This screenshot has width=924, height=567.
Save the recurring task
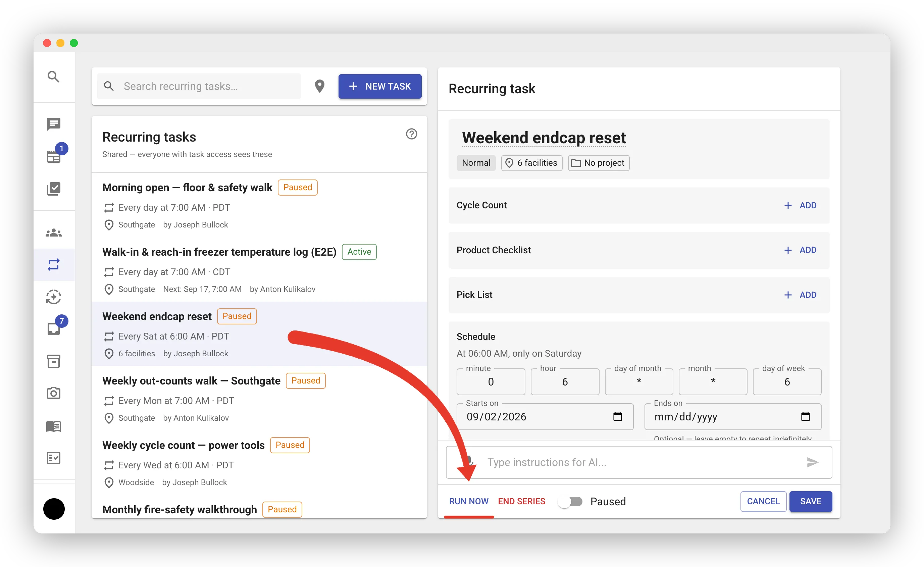(811, 501)
